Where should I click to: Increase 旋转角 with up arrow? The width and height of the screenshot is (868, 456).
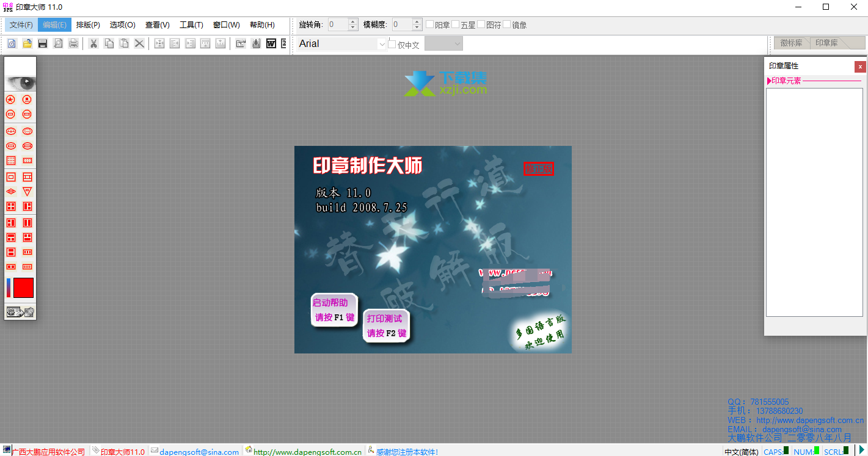coord(352,21)
